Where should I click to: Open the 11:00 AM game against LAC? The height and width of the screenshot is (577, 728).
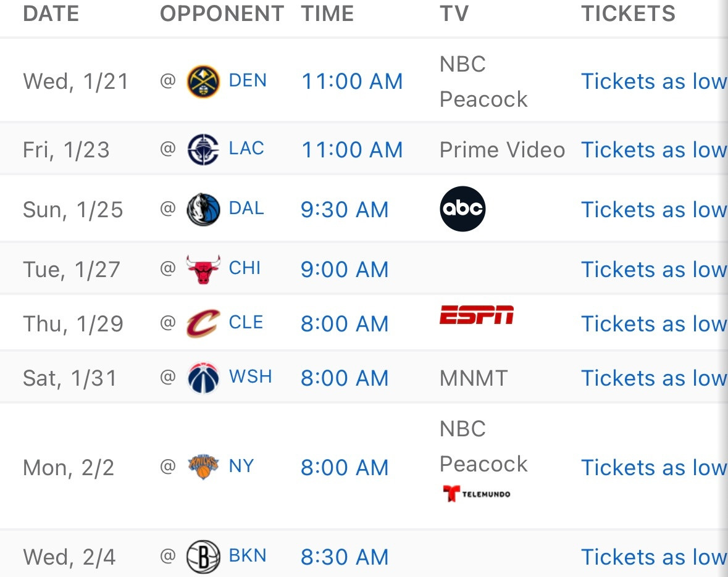(x=351, y=150)
